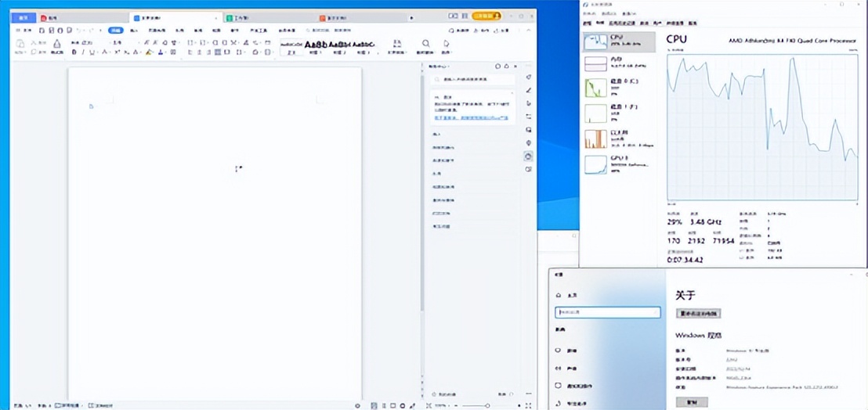This screenshot has height=410, width=868.
Task: Open the WPS 首页 home tab
Action: coord(24,18)
